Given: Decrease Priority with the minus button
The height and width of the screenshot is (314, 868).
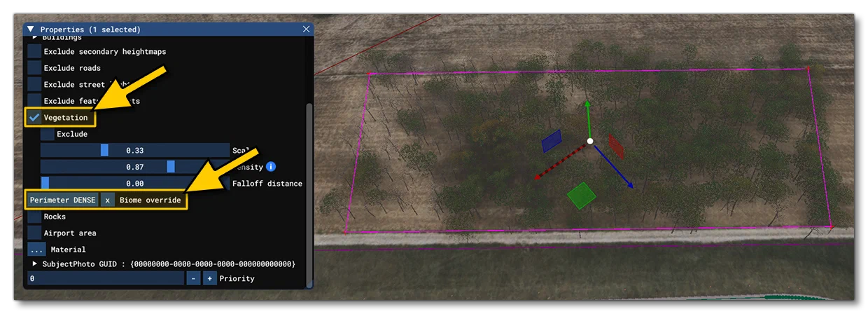Looking at the screenshot, I should (x=193, y=278).
